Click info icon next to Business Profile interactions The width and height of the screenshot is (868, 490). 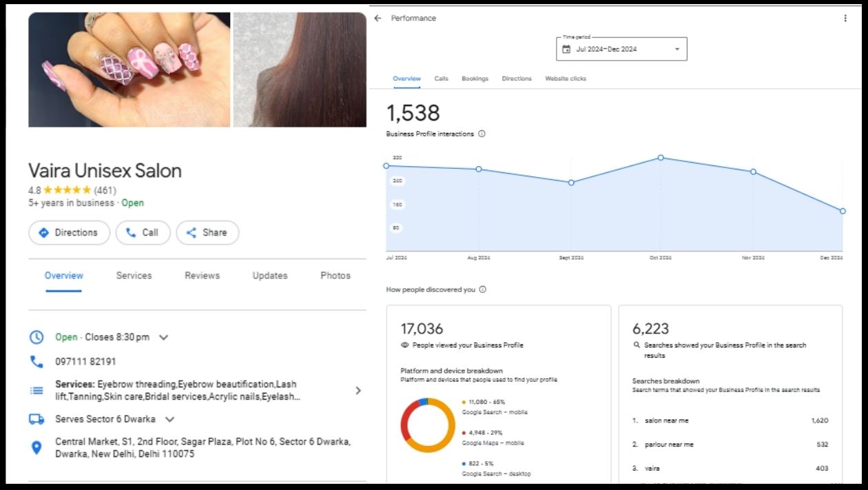pyautogui.click(x=482, y=134)
